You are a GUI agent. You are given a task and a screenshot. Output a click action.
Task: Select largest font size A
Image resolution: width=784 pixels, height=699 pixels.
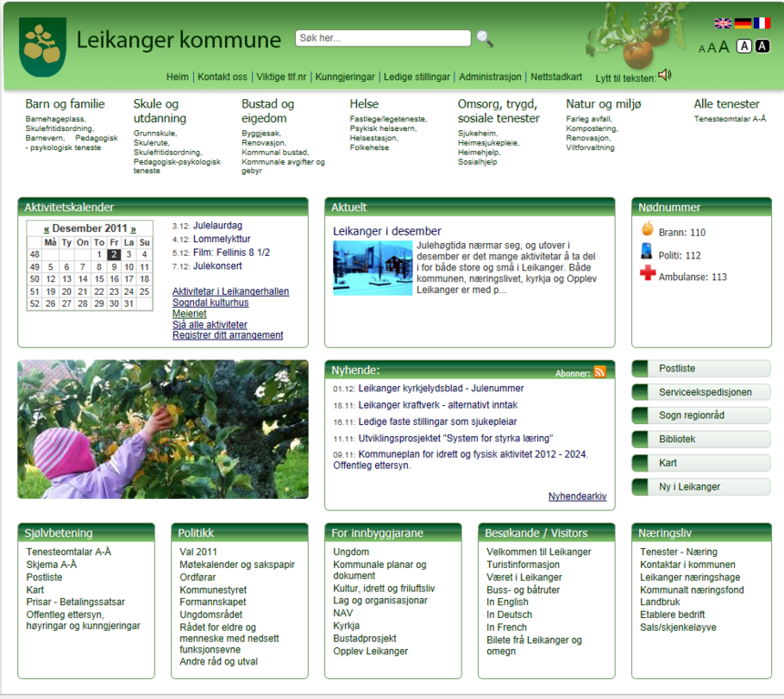click(724, 47)
